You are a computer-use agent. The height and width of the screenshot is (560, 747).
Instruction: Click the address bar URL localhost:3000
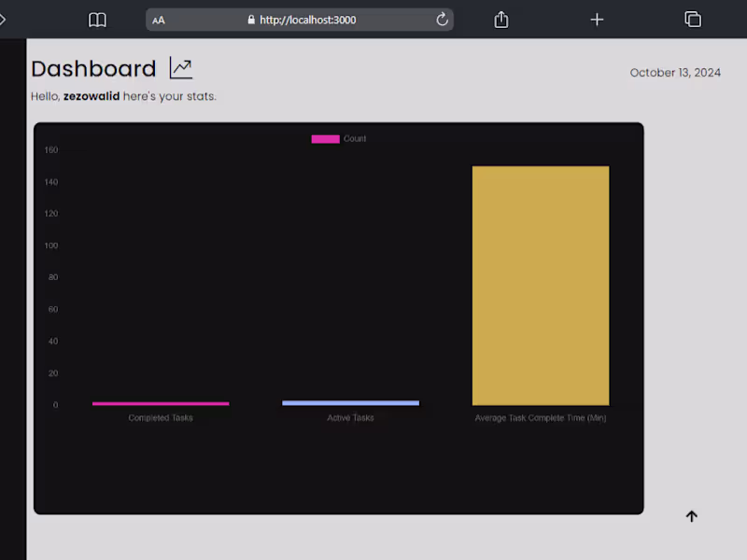(x=308, y=20)
